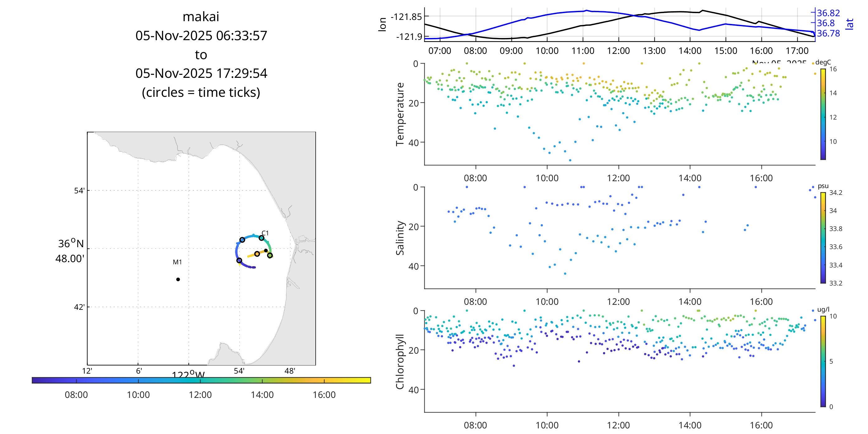Click the lon axis label
The height and width of the screenshot is (434, 868).
382,25
